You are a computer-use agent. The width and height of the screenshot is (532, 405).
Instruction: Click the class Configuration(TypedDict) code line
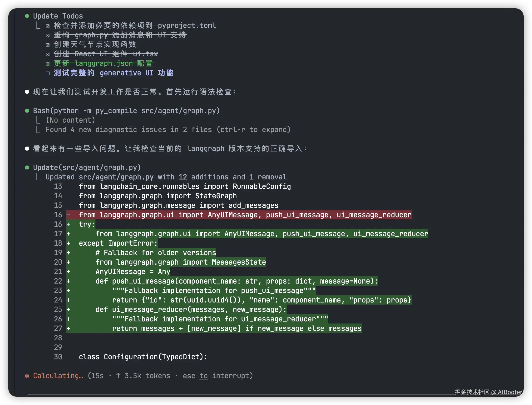pos(143,357)
